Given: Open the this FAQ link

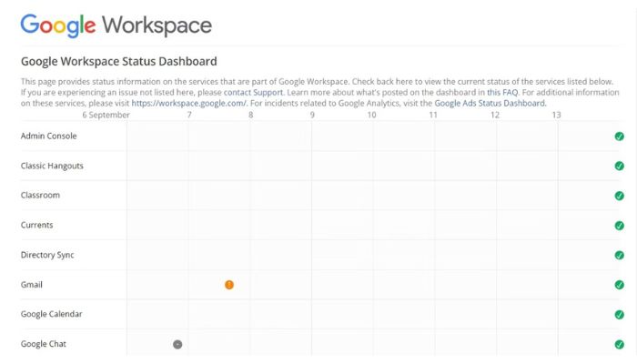Looking at the screenshot, I should pos(502,93).
